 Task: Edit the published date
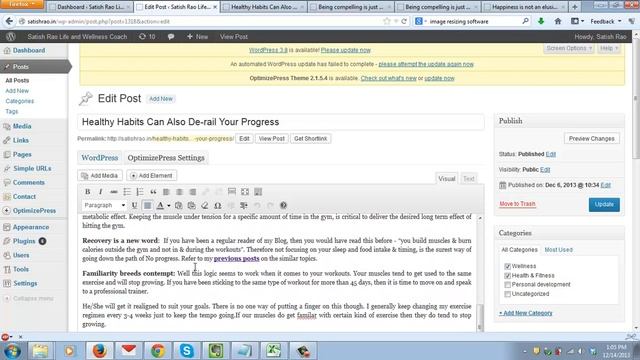606,185
